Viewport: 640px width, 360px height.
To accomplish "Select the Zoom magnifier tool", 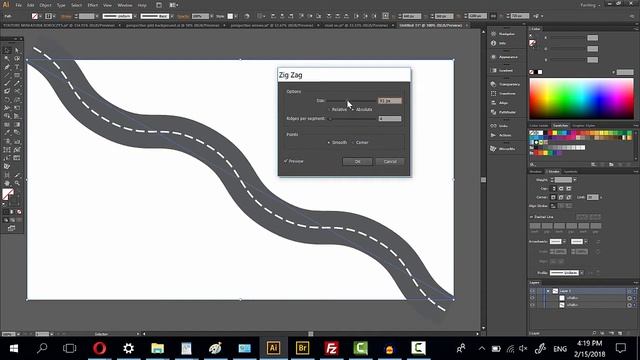I will [17, 183].
